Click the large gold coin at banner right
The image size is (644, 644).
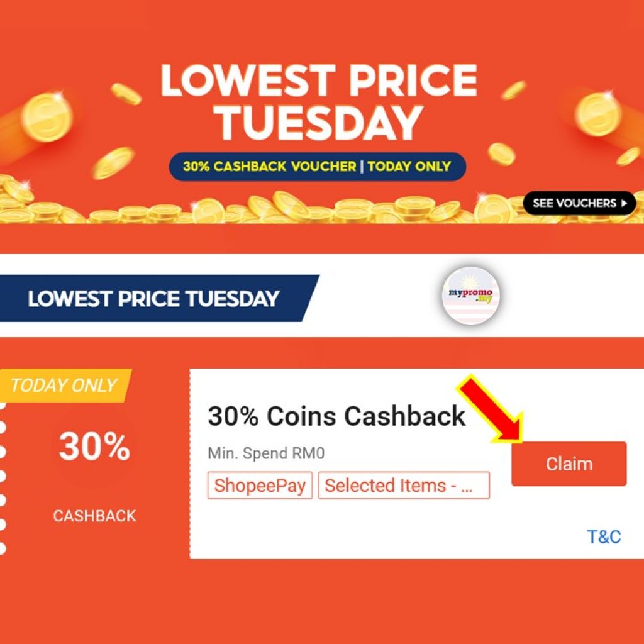coord(597,114)
